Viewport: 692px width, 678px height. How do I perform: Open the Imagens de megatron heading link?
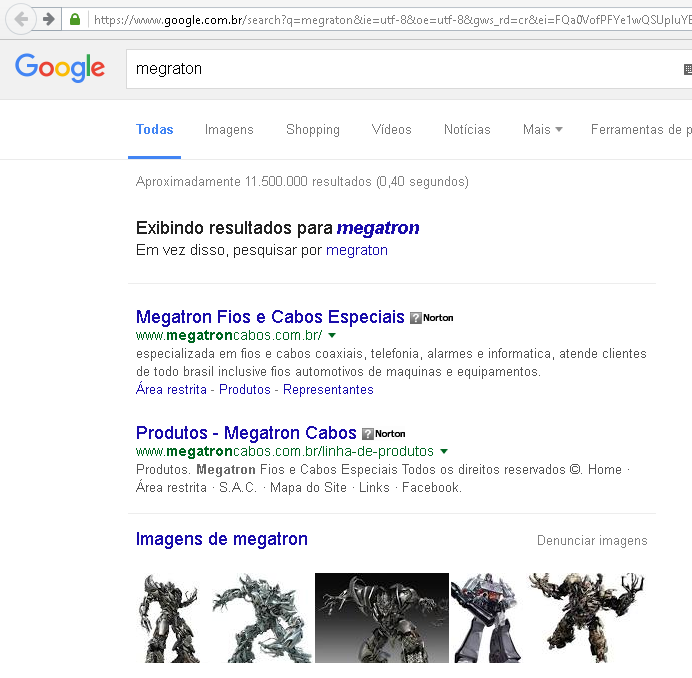[221, 539]
